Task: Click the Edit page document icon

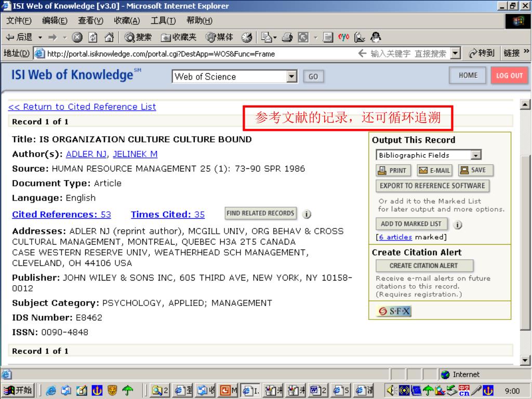Action: (328, 37)
